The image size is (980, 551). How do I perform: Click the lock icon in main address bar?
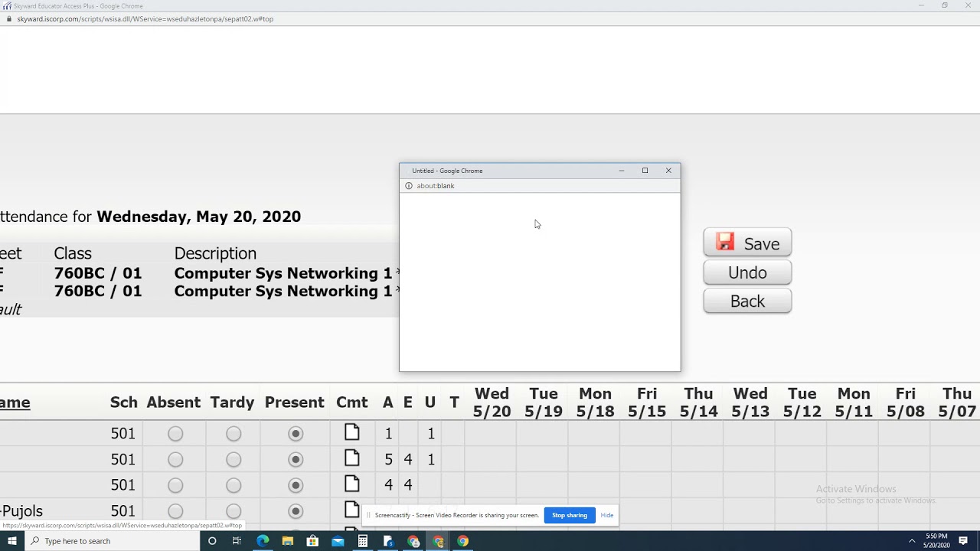(x=8, y=19)
